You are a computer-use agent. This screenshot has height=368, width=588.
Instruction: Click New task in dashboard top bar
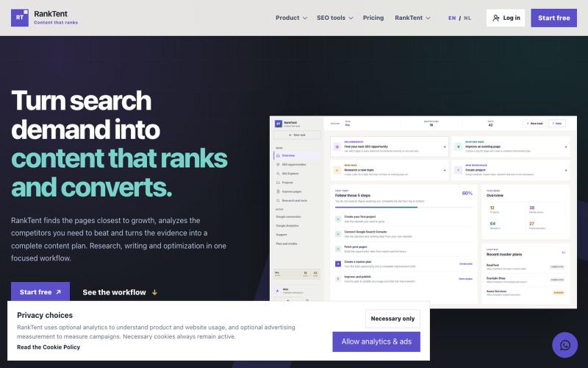click(534, 123)
